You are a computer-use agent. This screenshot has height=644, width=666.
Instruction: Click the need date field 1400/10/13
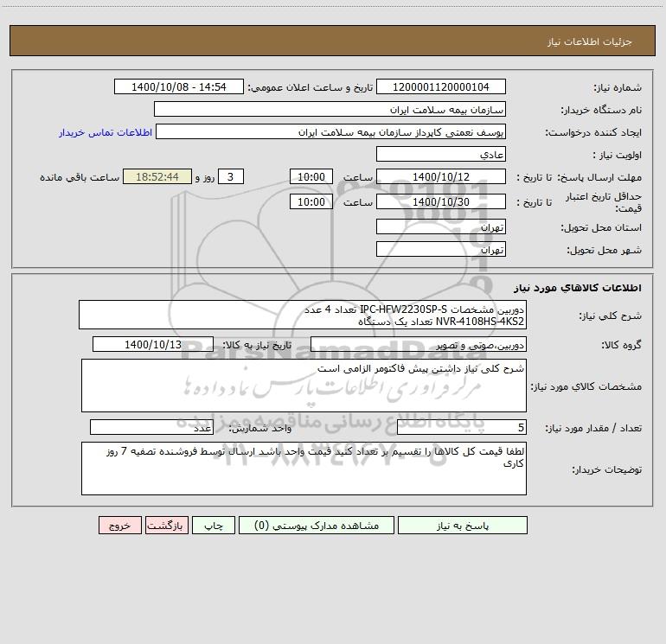153,344
